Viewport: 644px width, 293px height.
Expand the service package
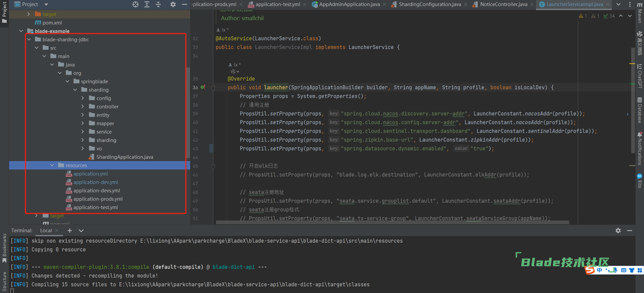click(83, 132)
